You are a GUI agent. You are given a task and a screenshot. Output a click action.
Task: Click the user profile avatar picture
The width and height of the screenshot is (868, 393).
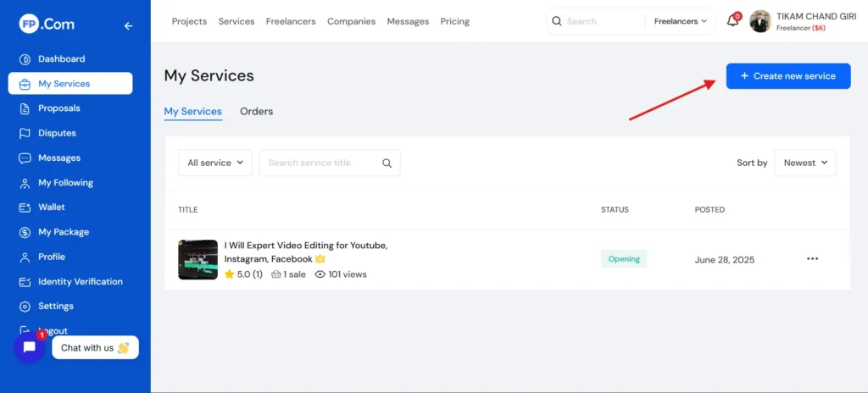(760, 21)
